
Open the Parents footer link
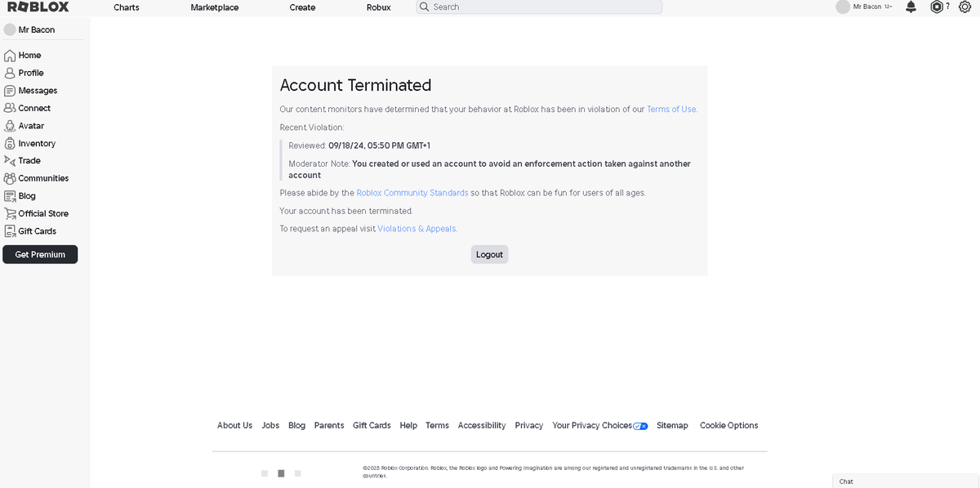pyautogui.click(x=329, y=426)
